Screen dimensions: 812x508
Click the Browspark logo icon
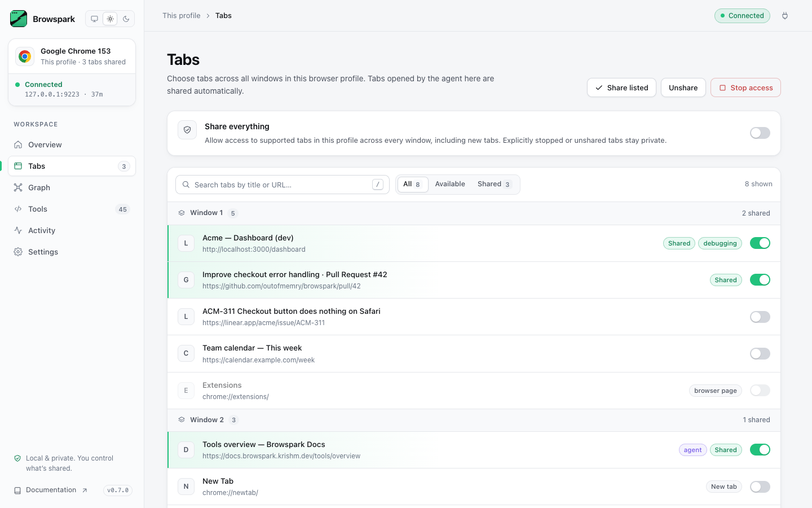(x=19, y=19)
